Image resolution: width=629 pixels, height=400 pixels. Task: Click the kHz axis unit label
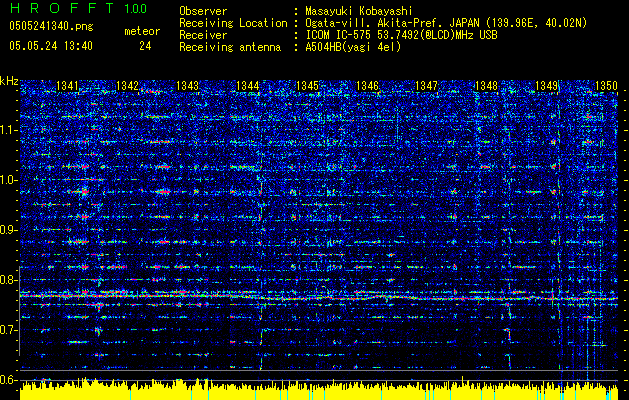9,81
